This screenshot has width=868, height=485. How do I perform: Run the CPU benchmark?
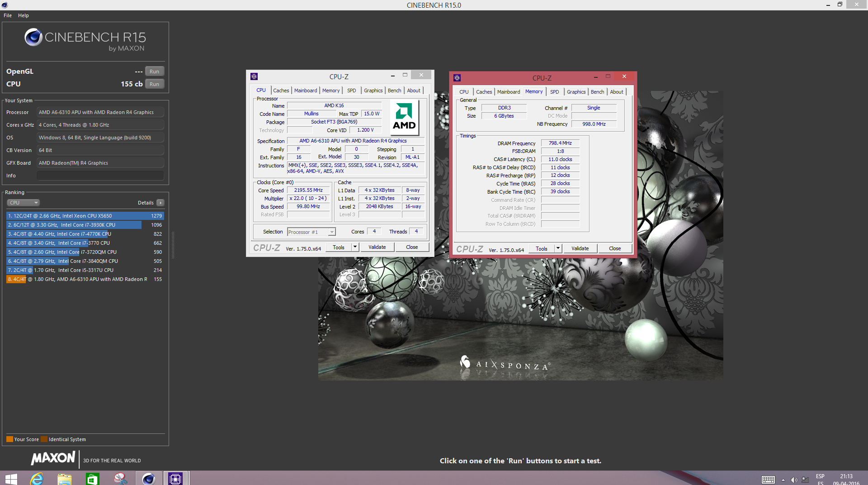coord(155,84)
